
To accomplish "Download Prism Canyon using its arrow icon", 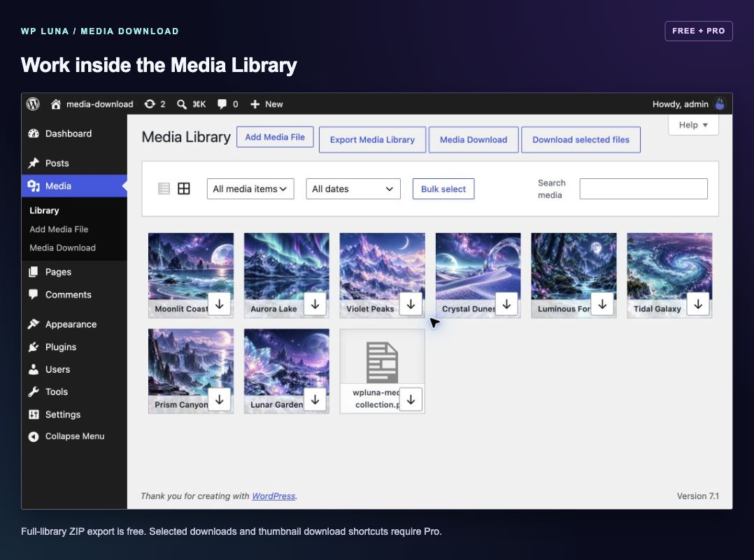I will click(x=220, y=399).
